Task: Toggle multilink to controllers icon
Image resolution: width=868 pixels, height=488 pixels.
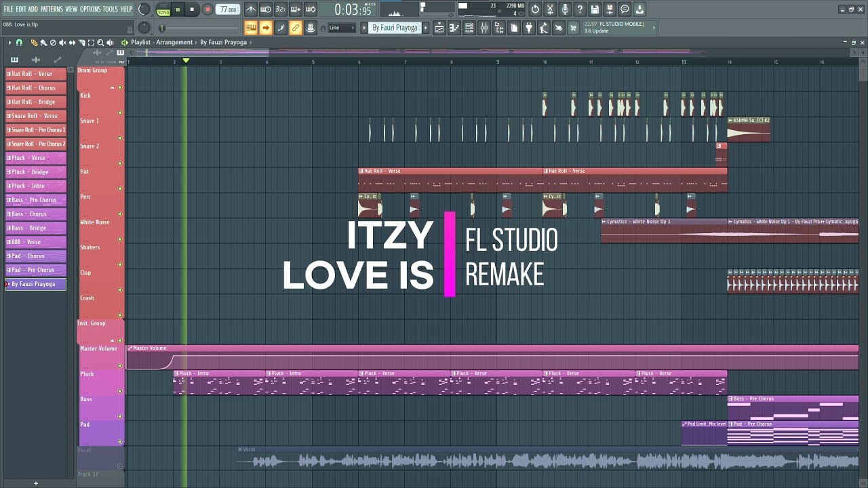Action: (x=296, y=28)
